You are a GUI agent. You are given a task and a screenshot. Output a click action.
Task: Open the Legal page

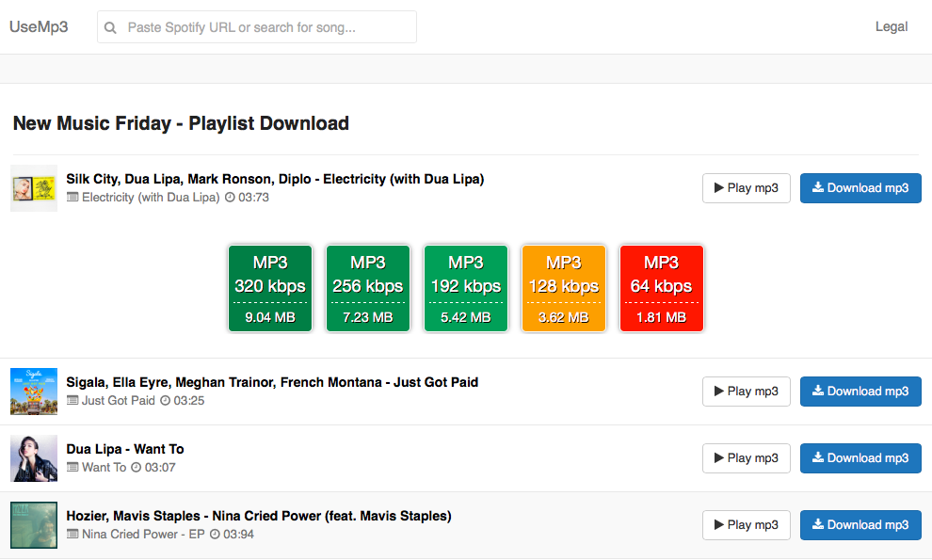[x=892, y=26]
